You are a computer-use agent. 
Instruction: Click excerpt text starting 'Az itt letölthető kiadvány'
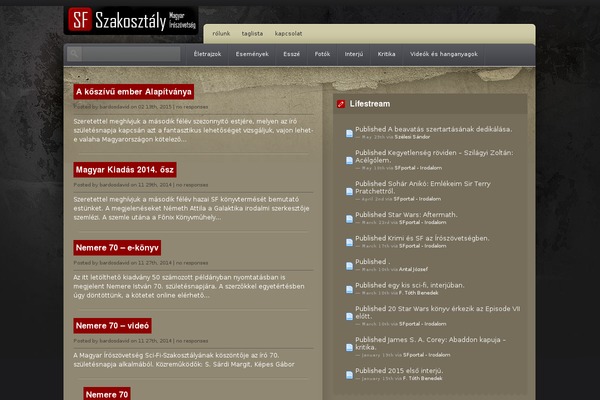[189, 286]
